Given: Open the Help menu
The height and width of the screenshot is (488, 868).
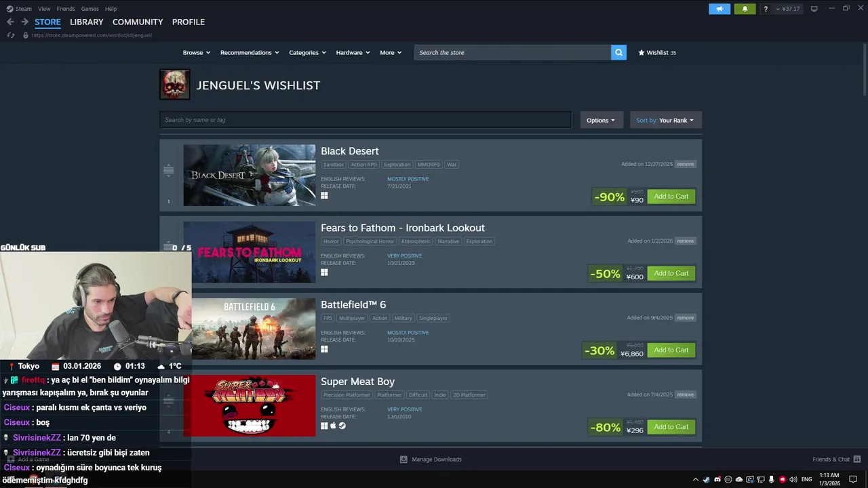Looking at the screenshot, I should pyautogui.click(x=111, y=9).
